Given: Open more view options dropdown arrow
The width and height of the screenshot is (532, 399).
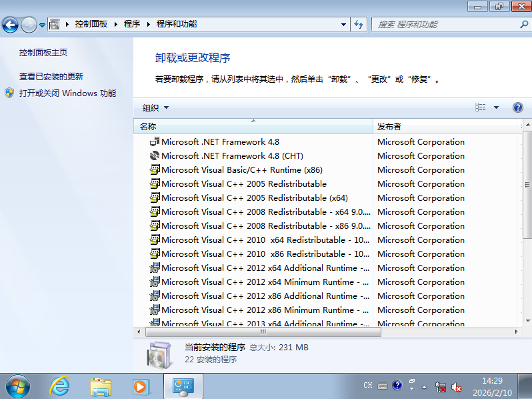Looking at the screenshot, I should click(496, 107).
